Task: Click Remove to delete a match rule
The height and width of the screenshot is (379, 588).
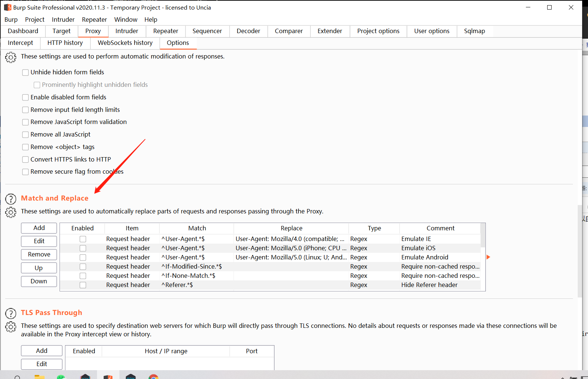Action: coord(39,255)
